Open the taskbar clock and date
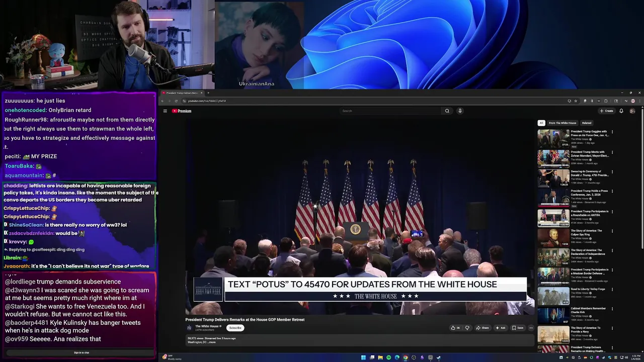Screen dimensions: 644x362 pos(636,357)
